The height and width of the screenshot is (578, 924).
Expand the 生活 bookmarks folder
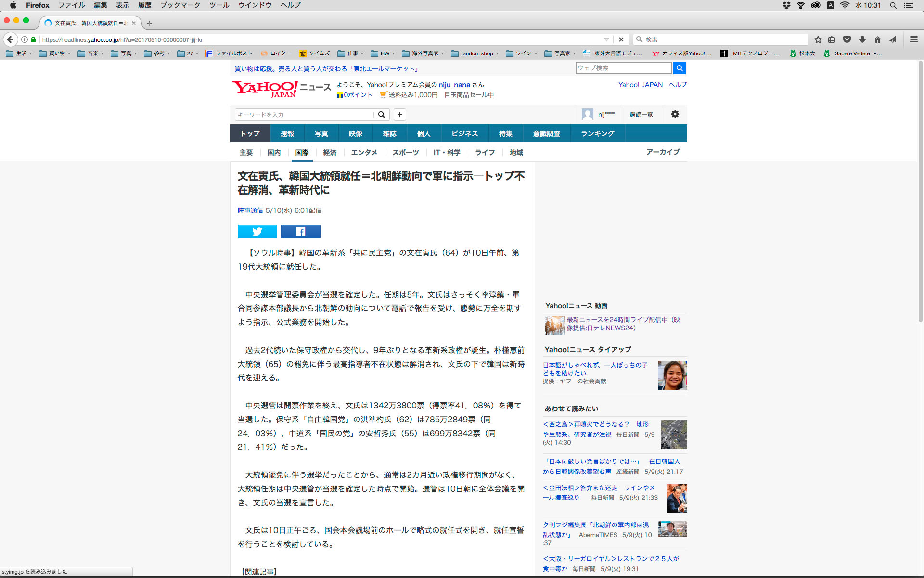pyautogui.click(x=19, y=53)
